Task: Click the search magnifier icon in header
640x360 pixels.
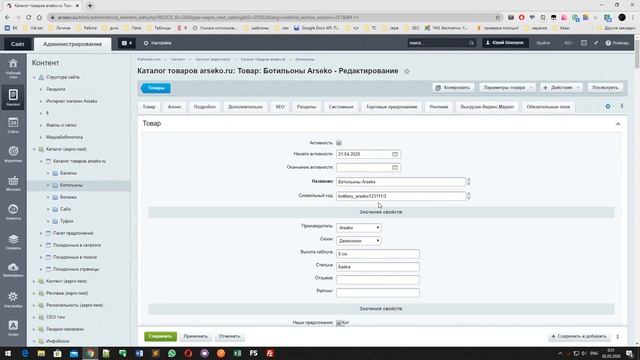Action: tap(471, 43)
